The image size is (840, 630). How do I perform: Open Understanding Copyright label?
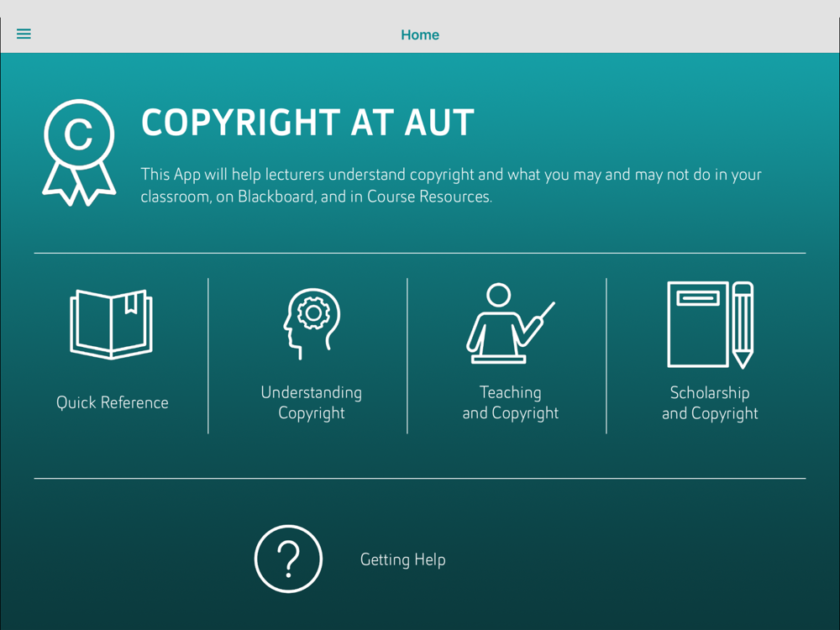(x=312, y=403)
